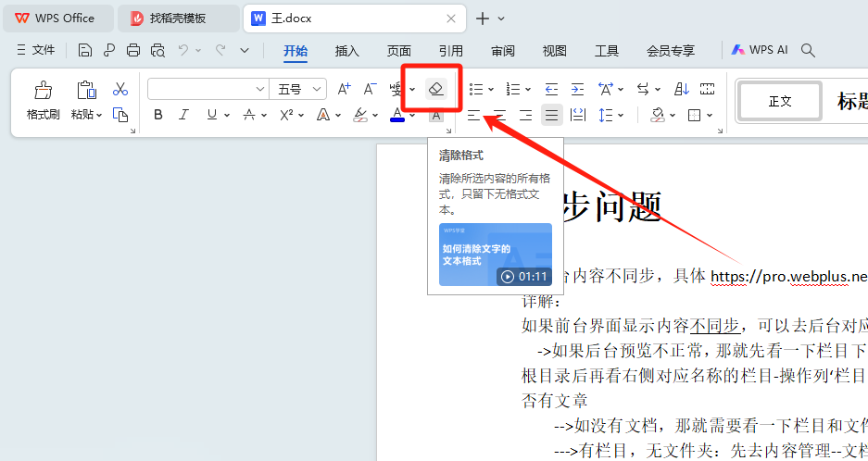Play the clear formatting tutorial video thumbnail
The height and width of the screenshot is (461, 868).
tap(495, 255)
